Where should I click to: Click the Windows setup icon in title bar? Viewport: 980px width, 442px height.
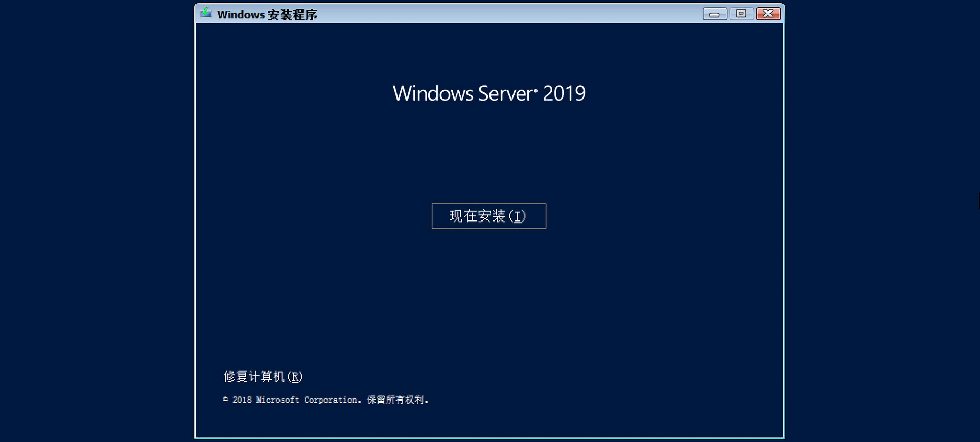(x=206, y=13)
